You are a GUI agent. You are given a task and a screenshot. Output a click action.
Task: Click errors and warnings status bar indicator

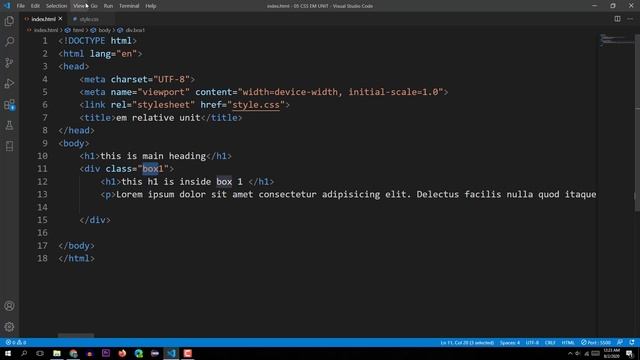[x=16, y=342]
